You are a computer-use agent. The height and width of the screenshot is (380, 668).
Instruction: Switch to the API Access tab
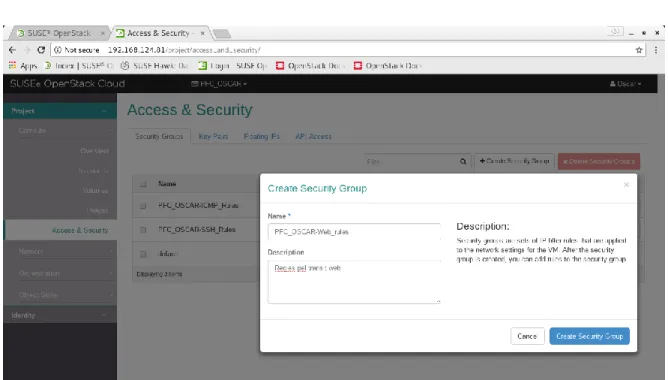pos(314,136)
